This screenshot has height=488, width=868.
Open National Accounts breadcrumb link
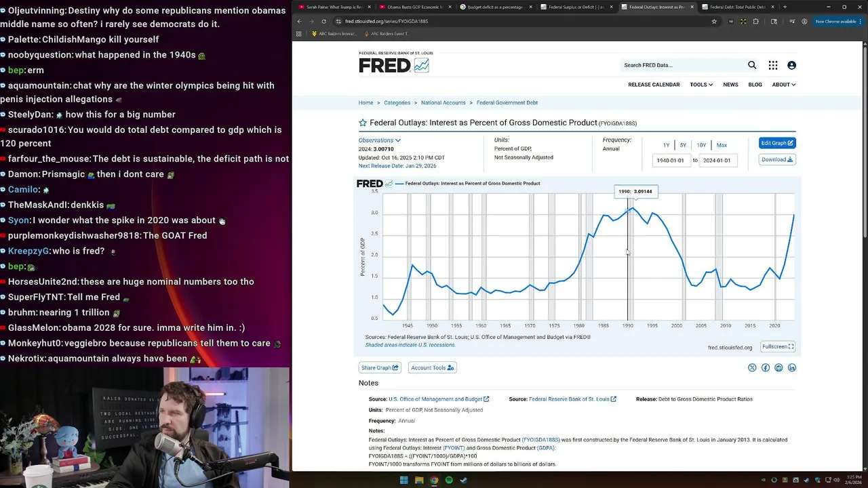pos(443,102)
